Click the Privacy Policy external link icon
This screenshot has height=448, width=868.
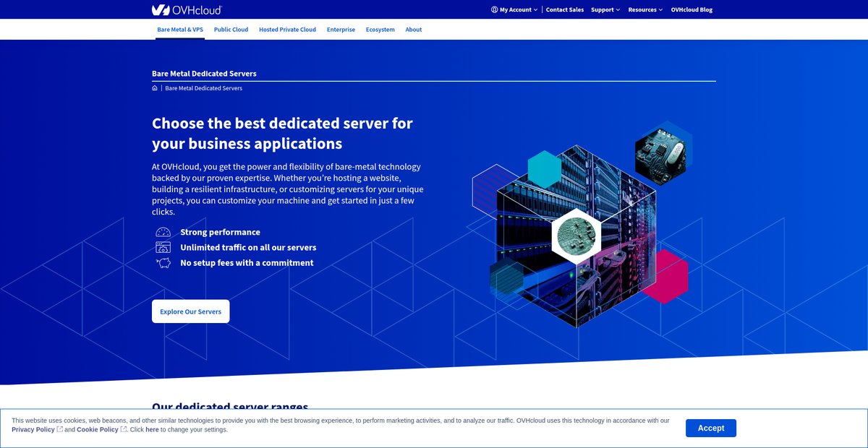60,429
